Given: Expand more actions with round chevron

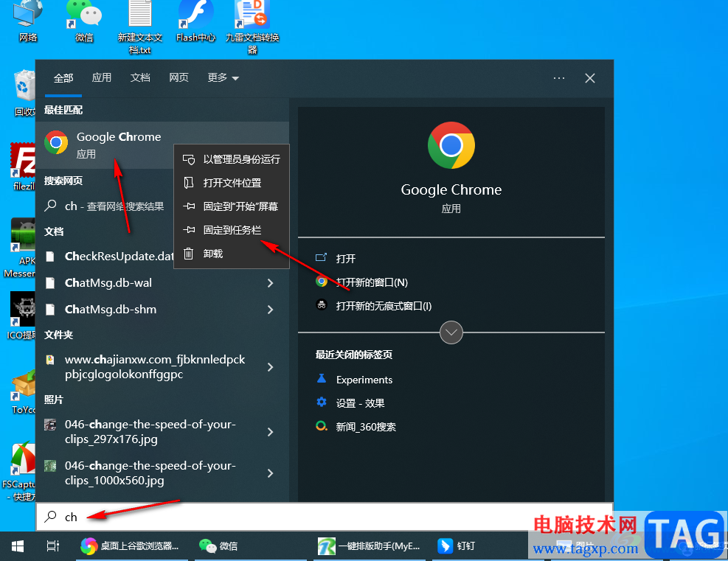Looking at the screenshot, I should pyautogui.click(x=451, y=332).
